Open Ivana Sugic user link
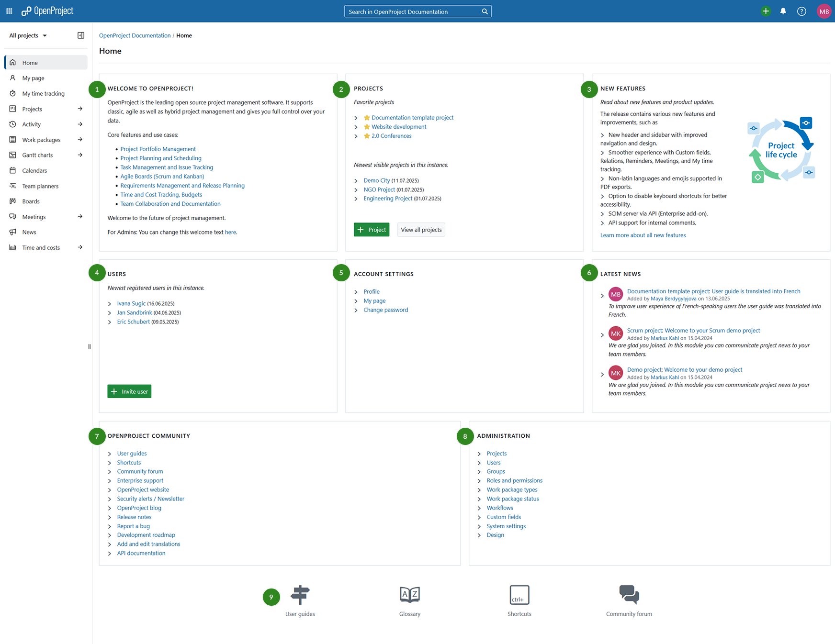 click(x=131, y=303)
